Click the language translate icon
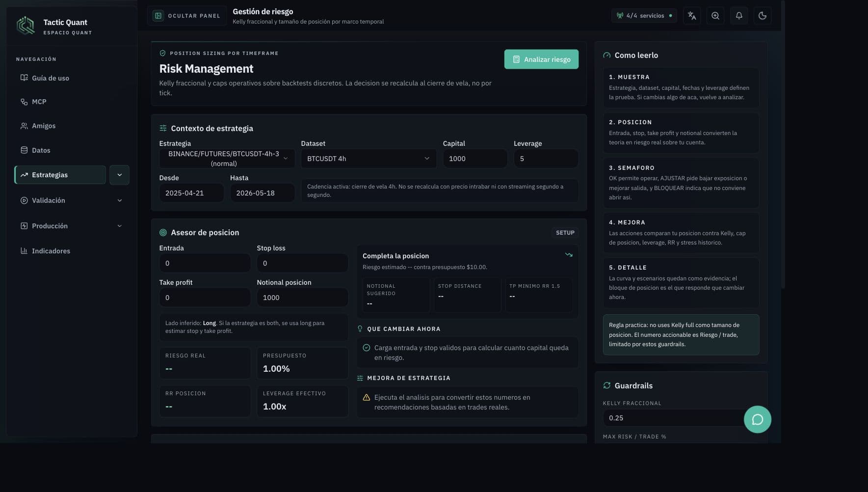This screenshot has height=492, width=868. pyautogui.click(x=692, y=16)
